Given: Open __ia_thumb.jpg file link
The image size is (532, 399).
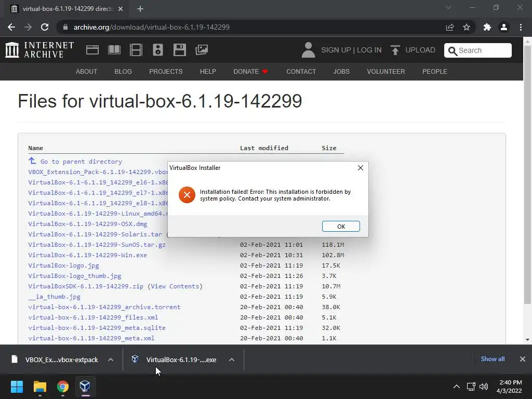Looking at the screenshot, I should [x=54, y=297].
